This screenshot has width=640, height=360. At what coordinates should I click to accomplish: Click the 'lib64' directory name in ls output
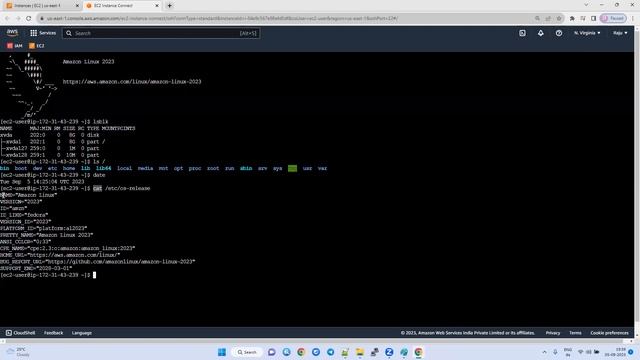point(103,168)
